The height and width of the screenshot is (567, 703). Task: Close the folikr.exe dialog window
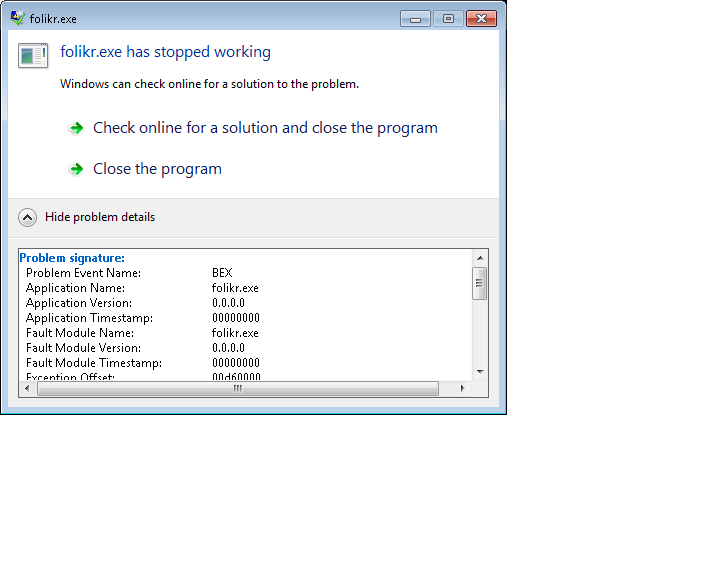pos(482,19)
